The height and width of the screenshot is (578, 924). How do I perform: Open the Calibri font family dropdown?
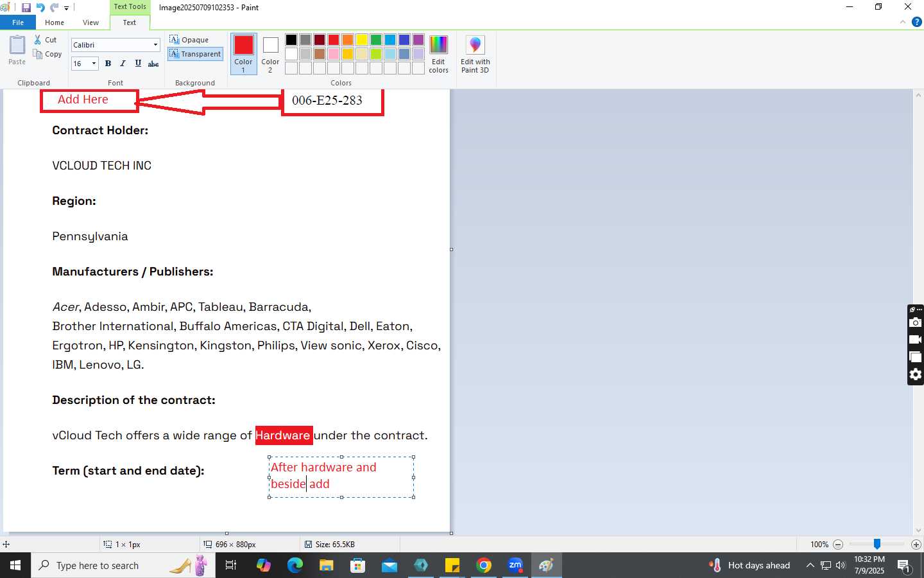[155, 45]
